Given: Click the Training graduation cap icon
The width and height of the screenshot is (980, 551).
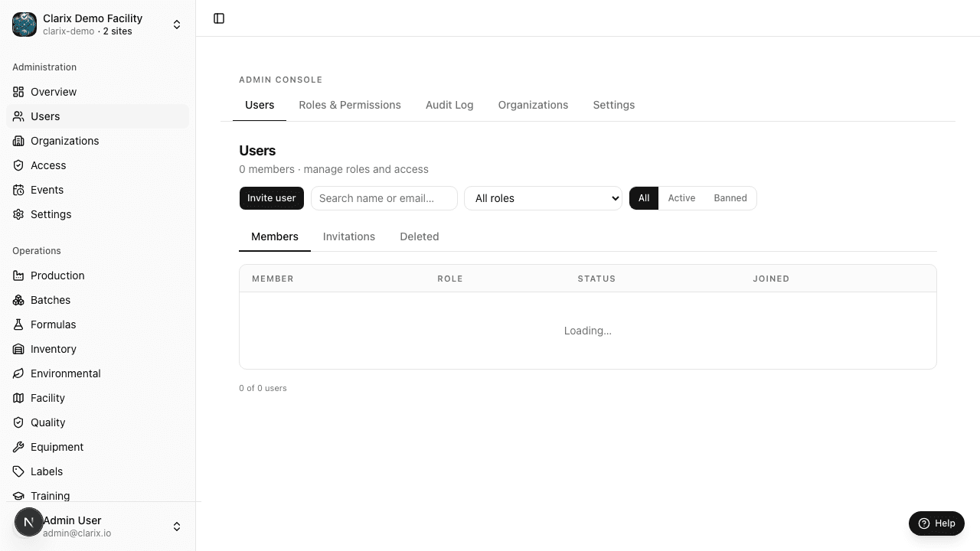Looking at the screenshot, I should pyautogui.click(x=18, y=496).
